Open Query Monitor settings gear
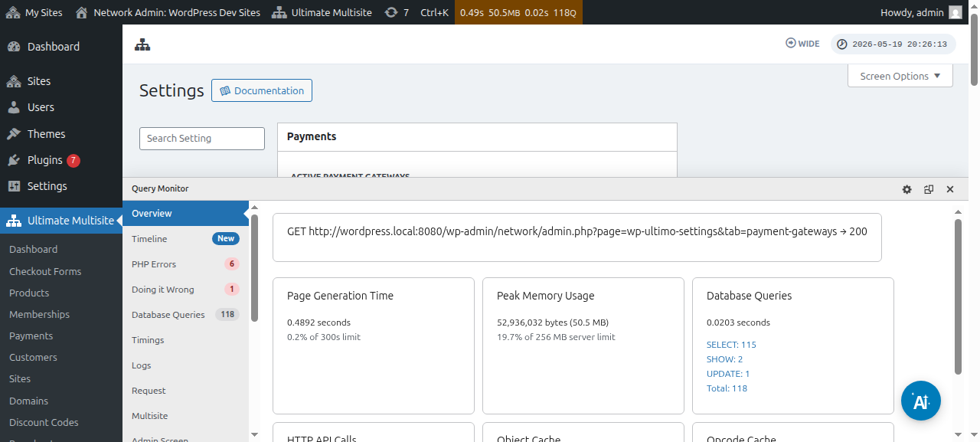The width and height of the screenshot is (980, 442). coord(907,189)
